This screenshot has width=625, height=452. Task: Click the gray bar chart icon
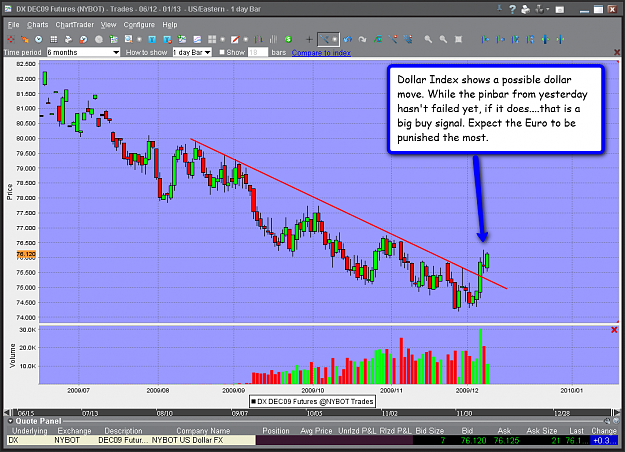[x=273, y=39]
